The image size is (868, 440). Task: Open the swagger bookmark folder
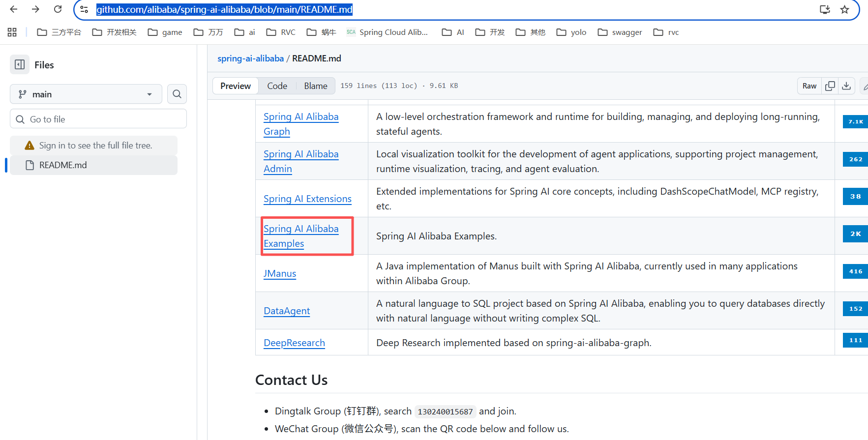(x=620, y=32)
